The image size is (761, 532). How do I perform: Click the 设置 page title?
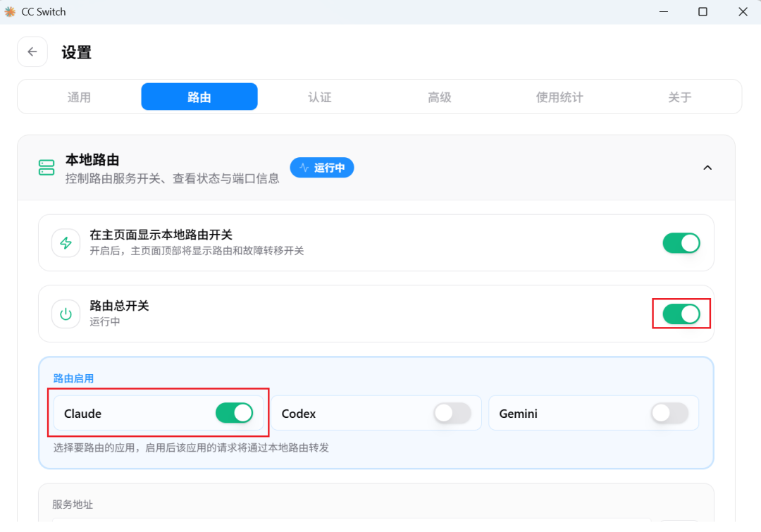pos(77,52)
